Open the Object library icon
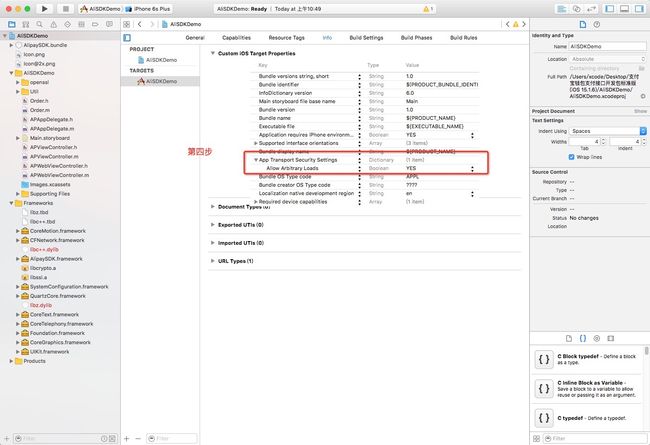 pos(597,338)
